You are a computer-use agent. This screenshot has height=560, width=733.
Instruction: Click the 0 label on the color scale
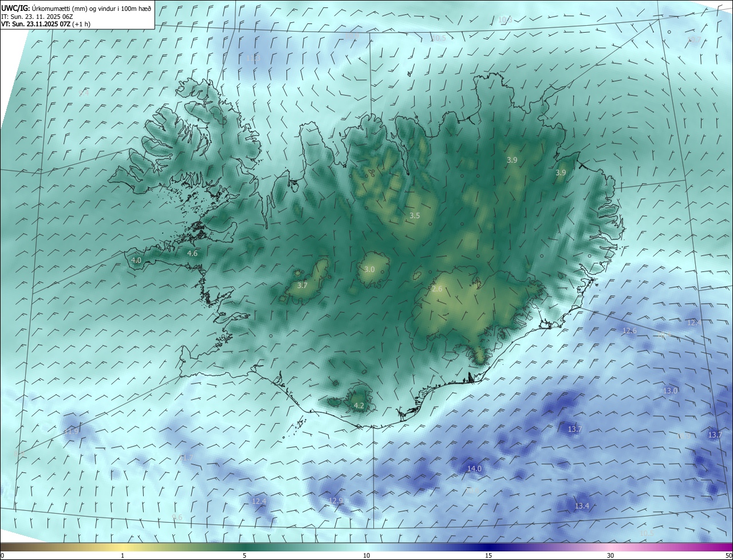point(2,555)
